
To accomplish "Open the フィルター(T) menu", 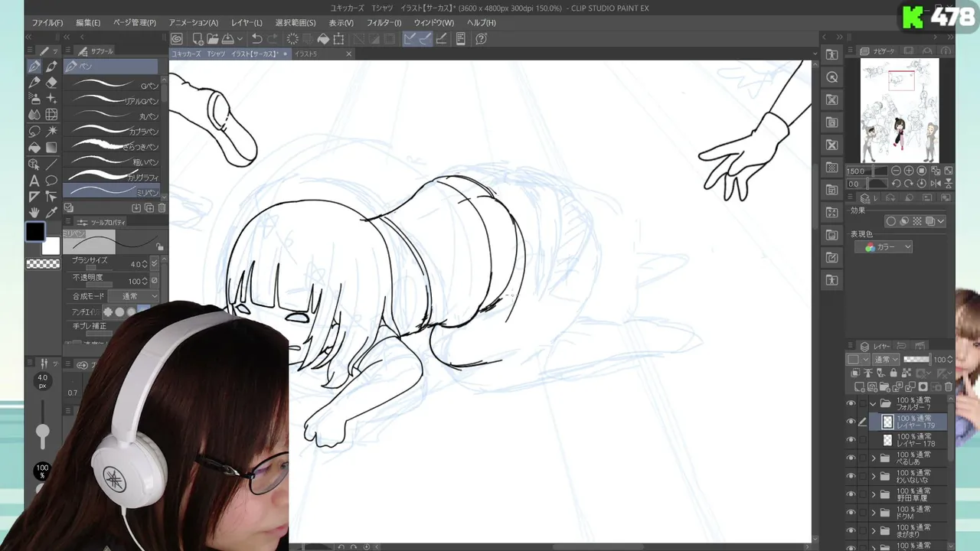I will click(x=383, y=23).
